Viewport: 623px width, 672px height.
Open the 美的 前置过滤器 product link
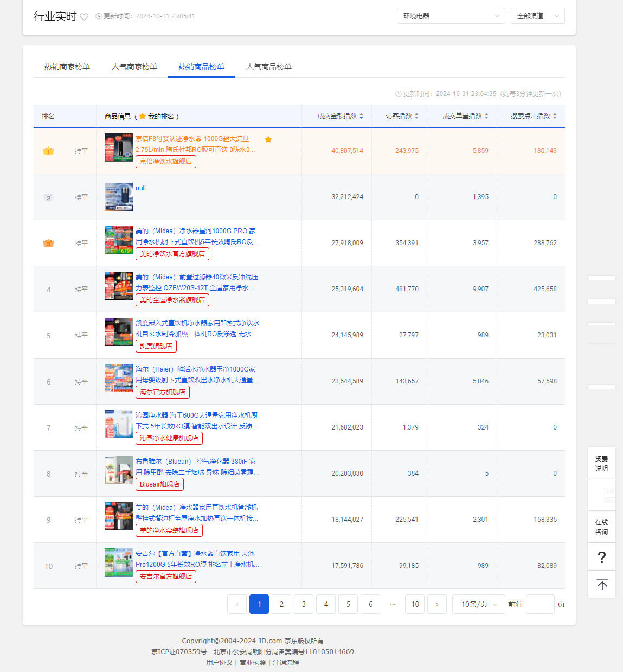pyautogui.click(x=197, y=283)
